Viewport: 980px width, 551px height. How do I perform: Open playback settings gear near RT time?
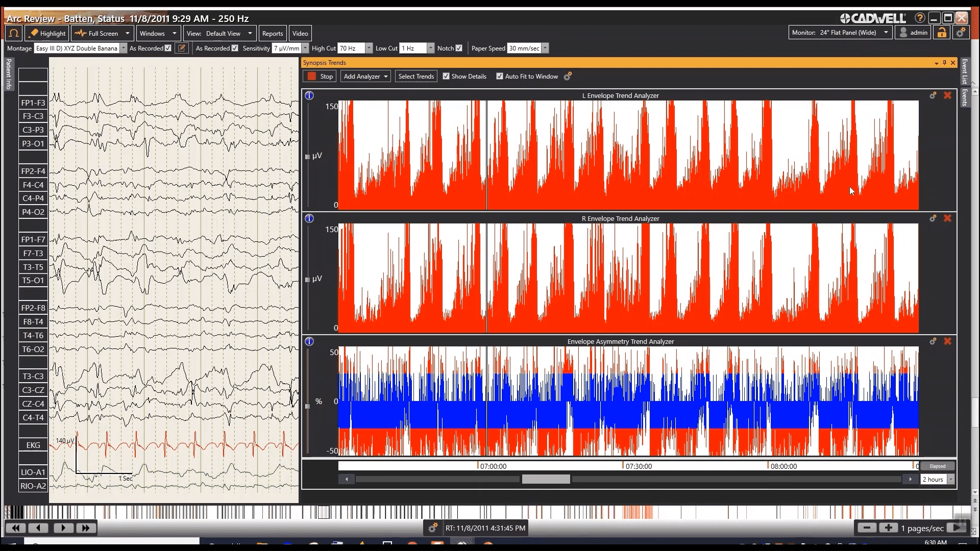[433, 528]
